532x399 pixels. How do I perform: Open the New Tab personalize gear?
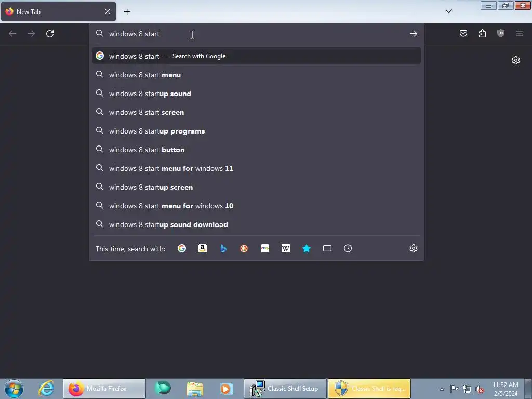[516, 60]
